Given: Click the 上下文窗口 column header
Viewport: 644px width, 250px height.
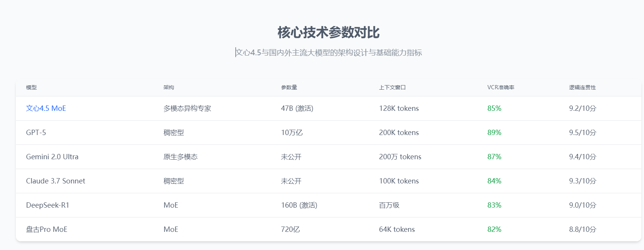Looking at the screenshot, I should click(x=392, y=87).
